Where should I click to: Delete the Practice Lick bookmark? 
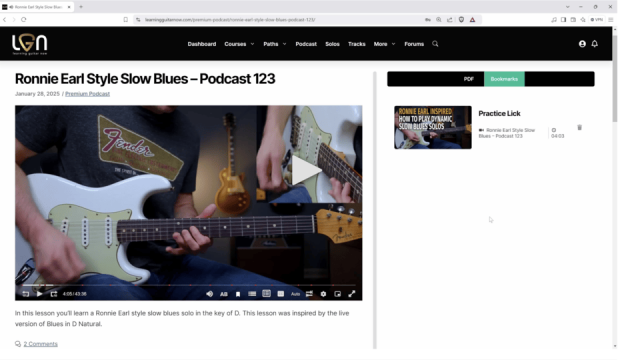(579, 127)
